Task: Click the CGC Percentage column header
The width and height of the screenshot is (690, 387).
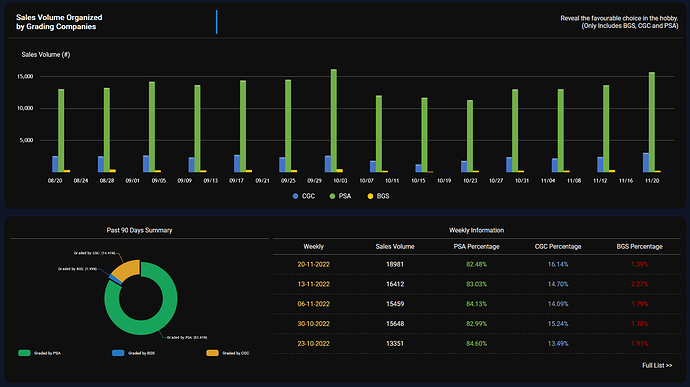Action: click(x=558, y=247)
